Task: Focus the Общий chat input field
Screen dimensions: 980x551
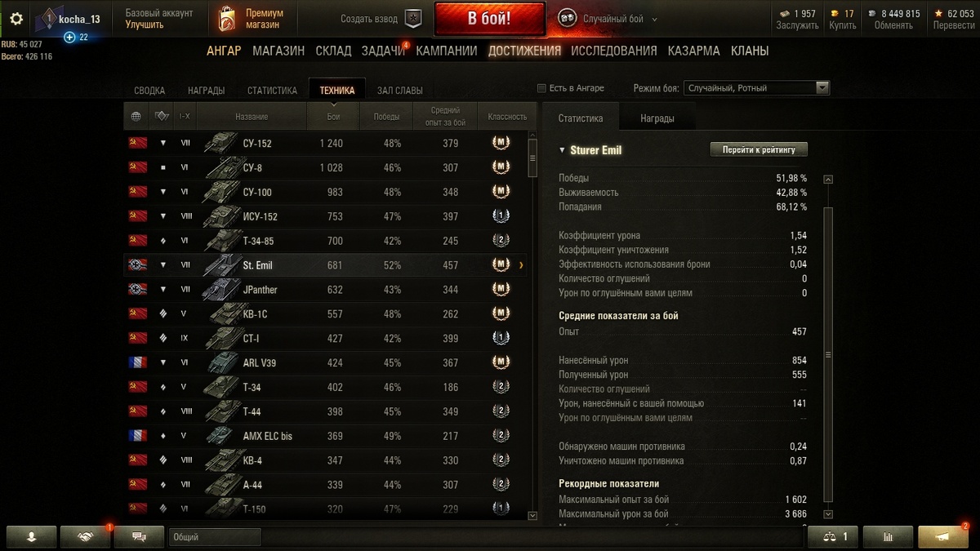Action: (x=216, y=537)
